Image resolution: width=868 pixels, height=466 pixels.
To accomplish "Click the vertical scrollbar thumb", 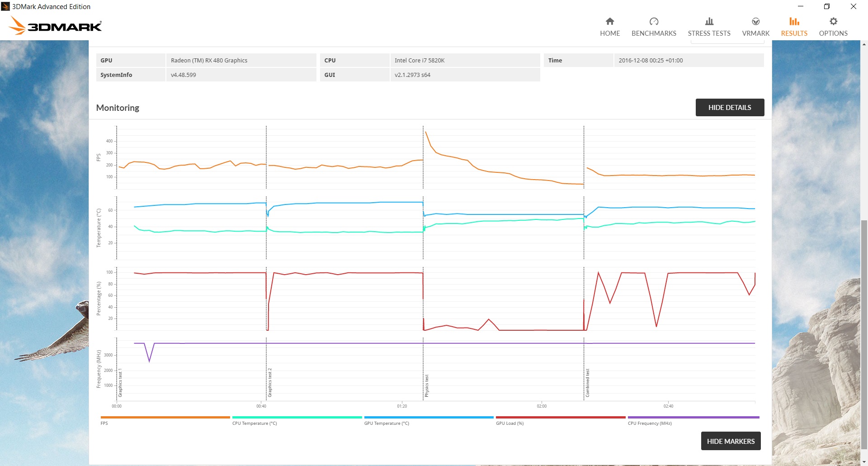I will pos(864,335).
